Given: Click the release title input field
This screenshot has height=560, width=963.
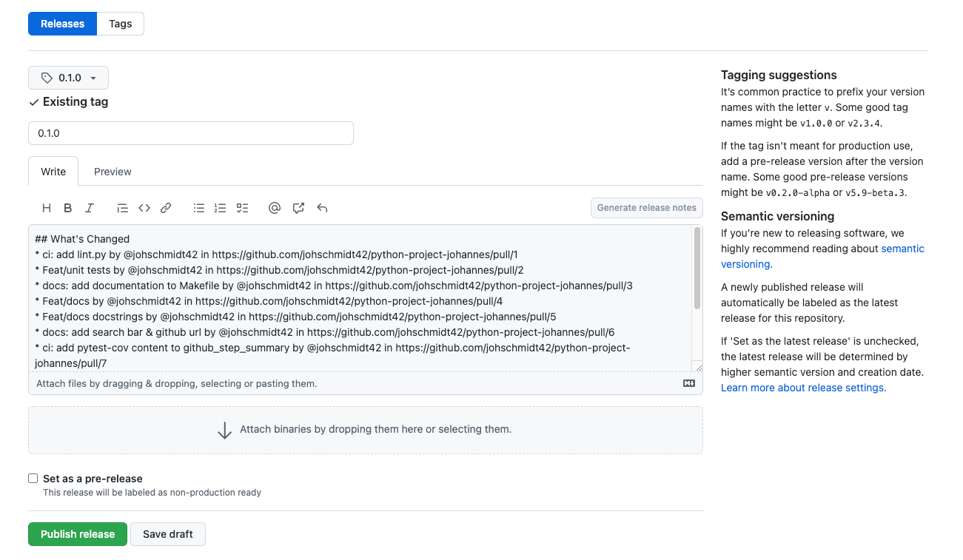Looking at the screenshot, I should tap(191, 133).
